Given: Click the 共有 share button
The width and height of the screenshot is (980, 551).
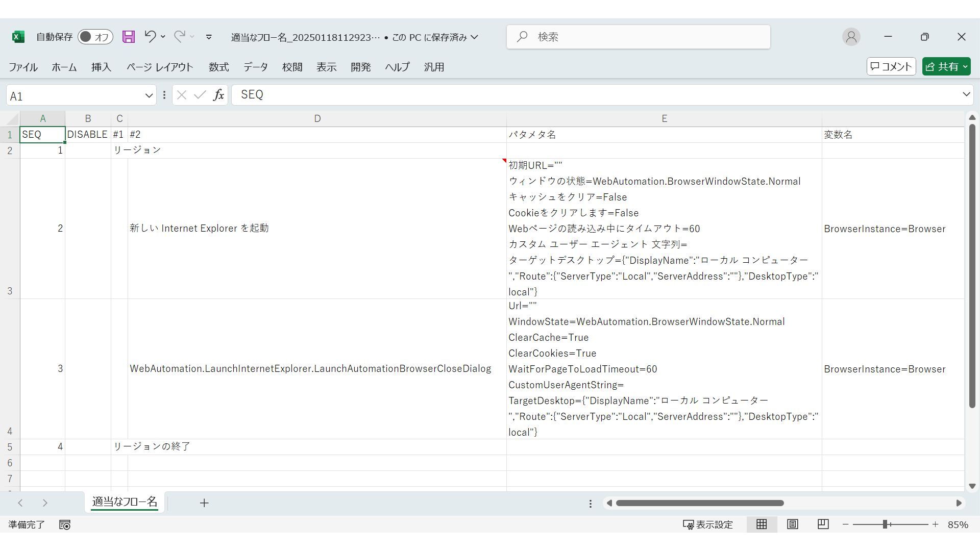Looking at the screenshot, I should click(946, 66).
